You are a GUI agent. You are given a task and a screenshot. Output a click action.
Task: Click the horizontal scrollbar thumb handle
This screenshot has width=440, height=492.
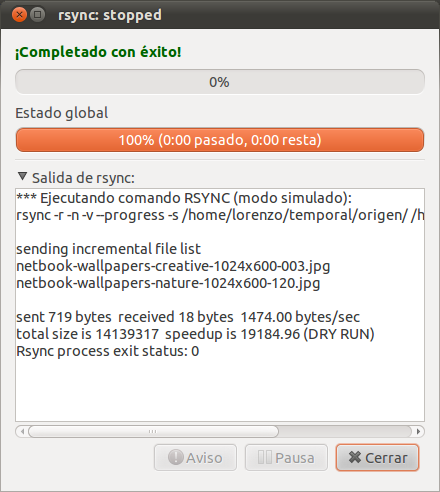(x=153, y=432)
